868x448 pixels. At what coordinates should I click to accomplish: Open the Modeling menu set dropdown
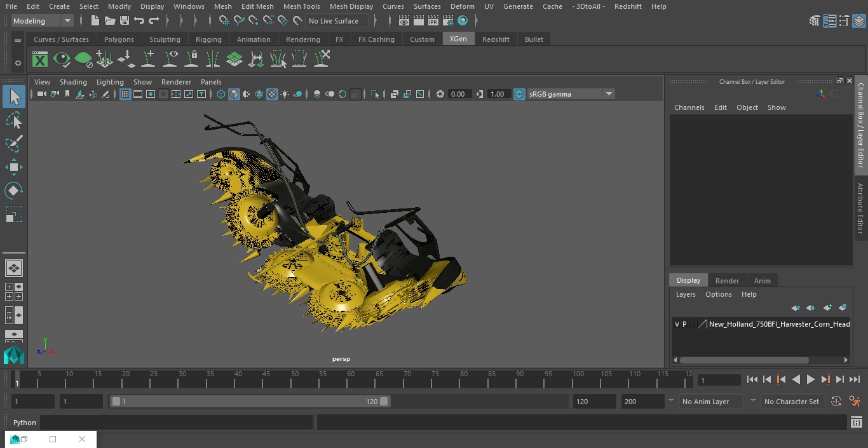click(x=43, y=21)
